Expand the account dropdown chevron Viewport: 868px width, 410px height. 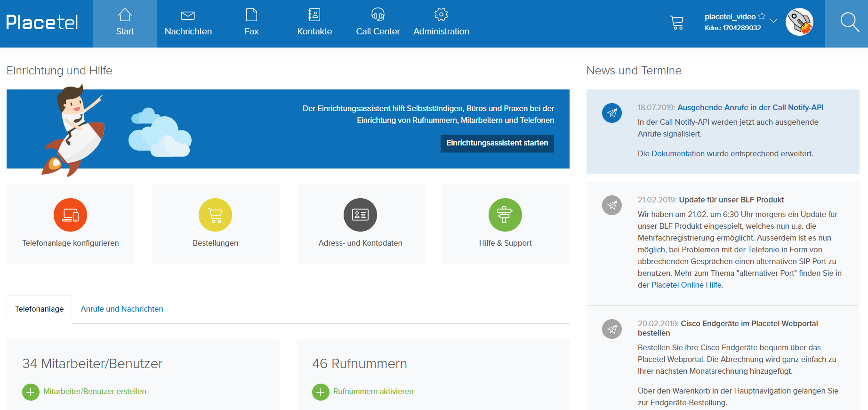pyautogui.click(x=773, y=21)
